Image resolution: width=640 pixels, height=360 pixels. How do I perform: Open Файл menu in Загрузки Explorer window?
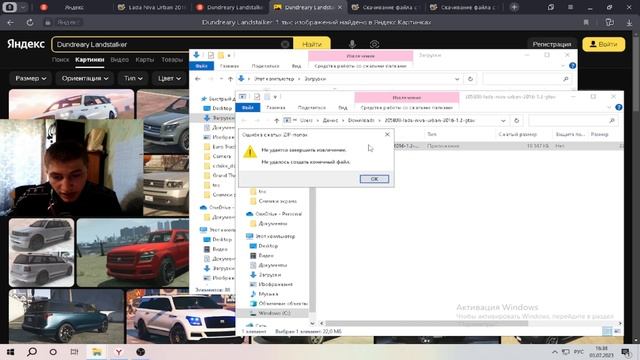[201, 66]
